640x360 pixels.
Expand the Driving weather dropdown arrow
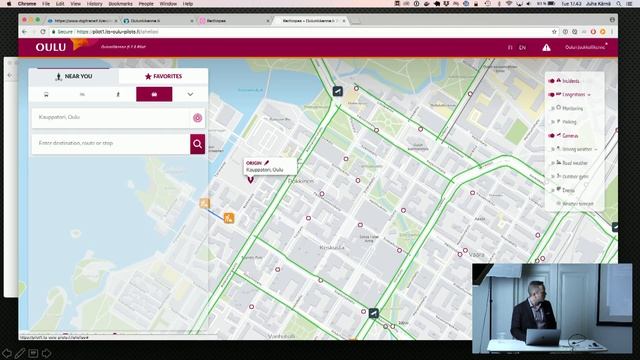(596, 150)
